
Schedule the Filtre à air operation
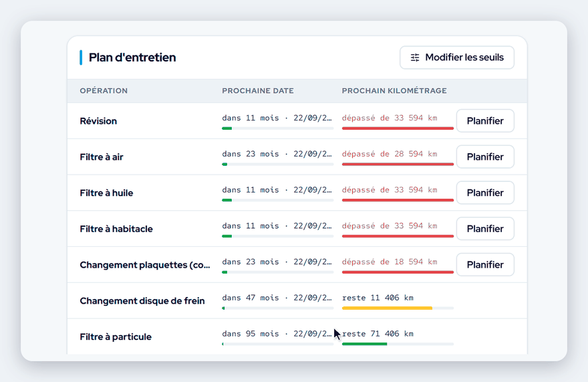[x=485, y=157]
